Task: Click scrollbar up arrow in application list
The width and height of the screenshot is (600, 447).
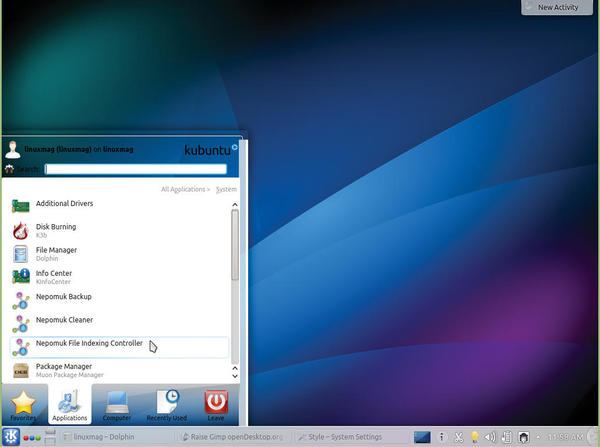Action: coord(235,205)
